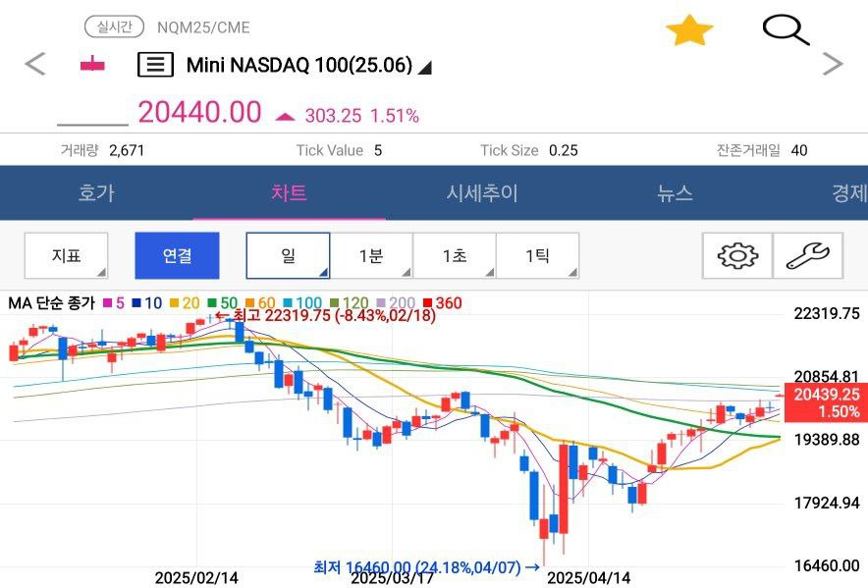Select the 1초 second period dropdown
Image resolution: width=868 pixels, height=588 pixels.
[455, 256]
